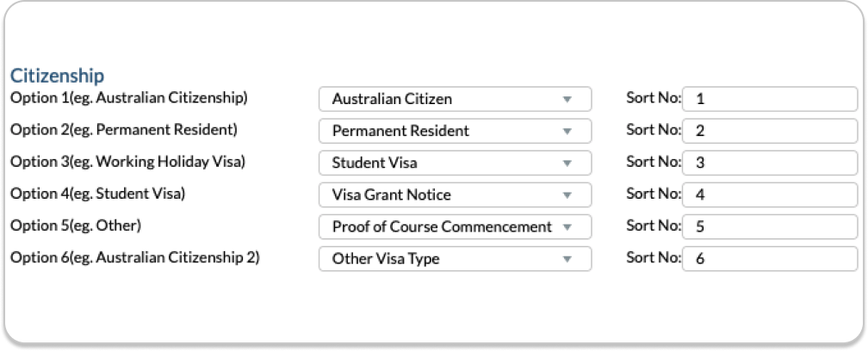
Task: Open the Student Visa dropdown
Action: pyautogui.click(x=455, y=163)
